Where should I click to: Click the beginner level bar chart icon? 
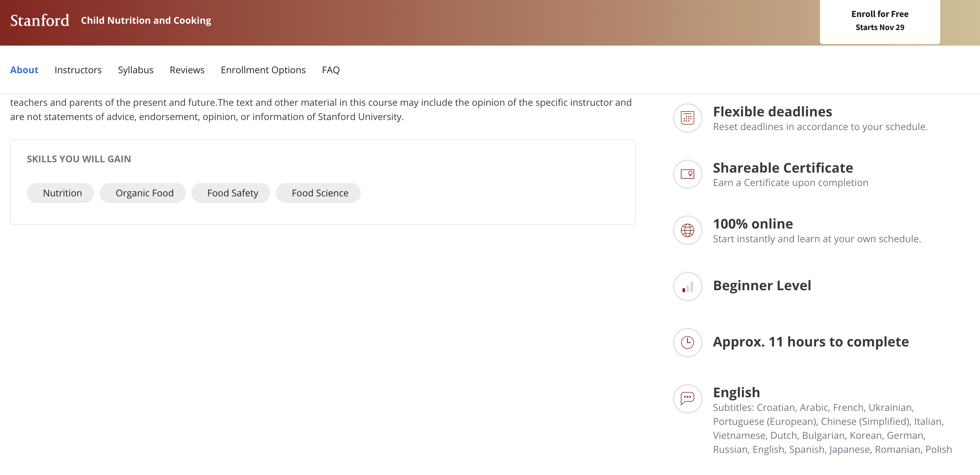click(x=687, y=287)
